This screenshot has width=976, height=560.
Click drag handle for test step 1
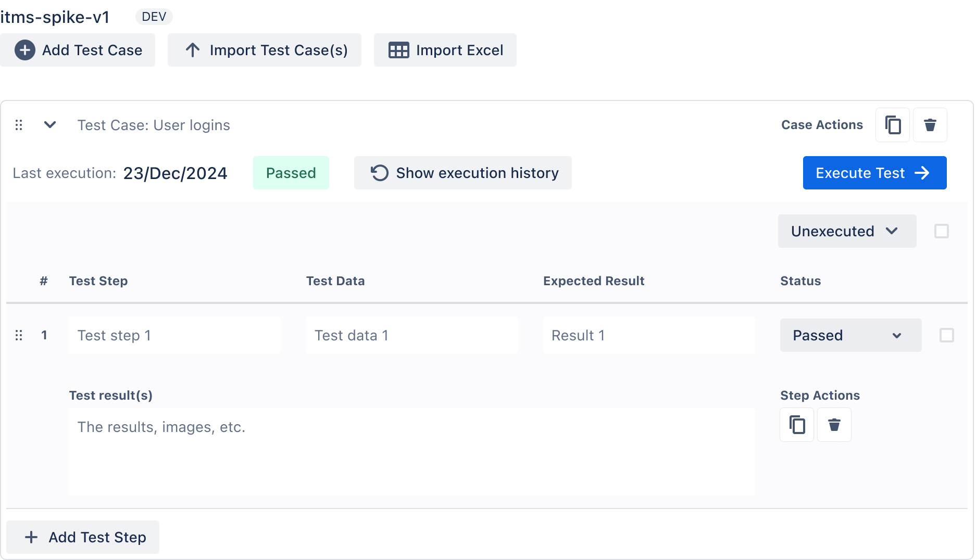click(x=19, y=335)
